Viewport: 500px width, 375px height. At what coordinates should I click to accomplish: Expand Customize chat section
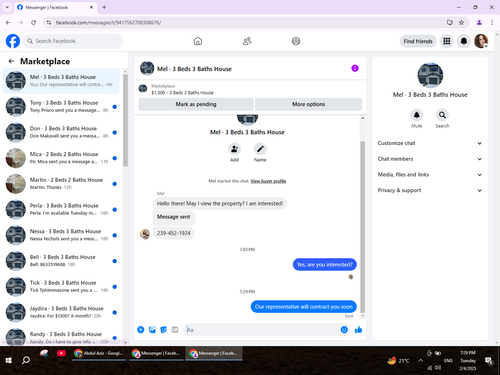[430, 143]
